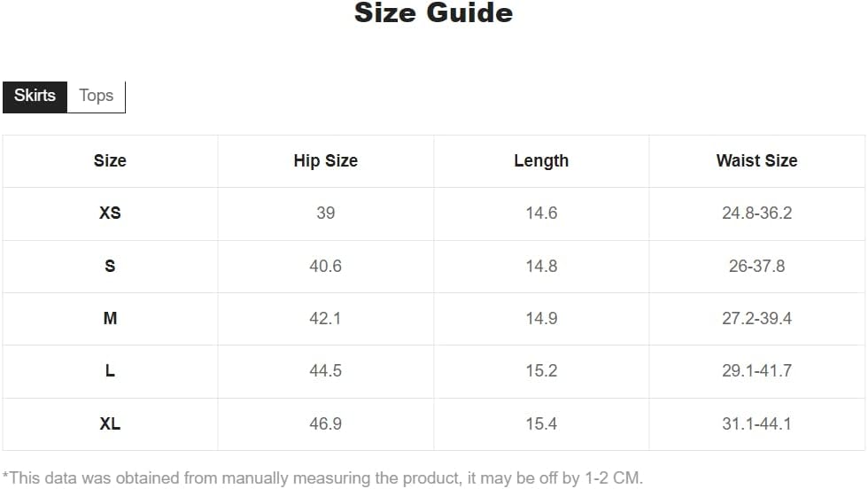
Task: Select the M size row label
Action: tap(110, 318)
